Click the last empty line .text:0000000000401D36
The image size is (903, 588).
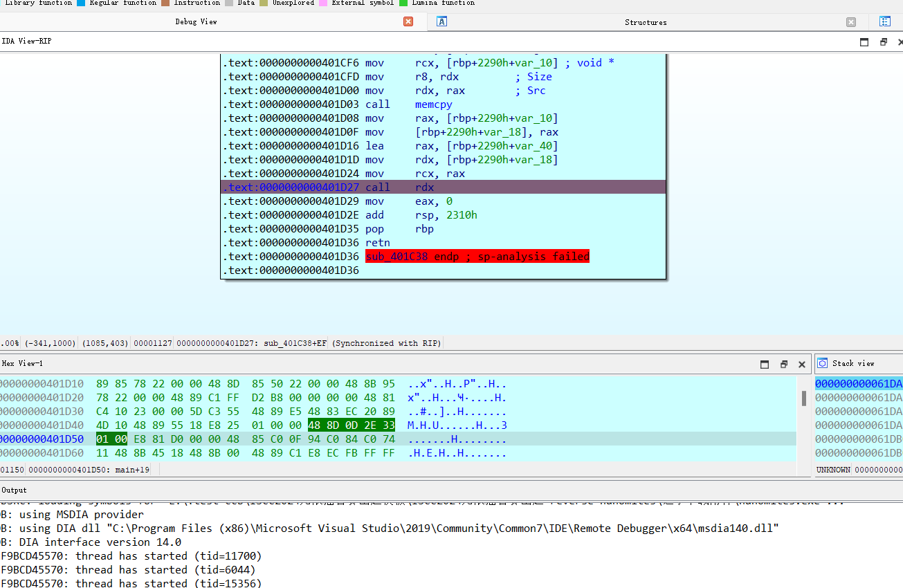coord(291,270)
